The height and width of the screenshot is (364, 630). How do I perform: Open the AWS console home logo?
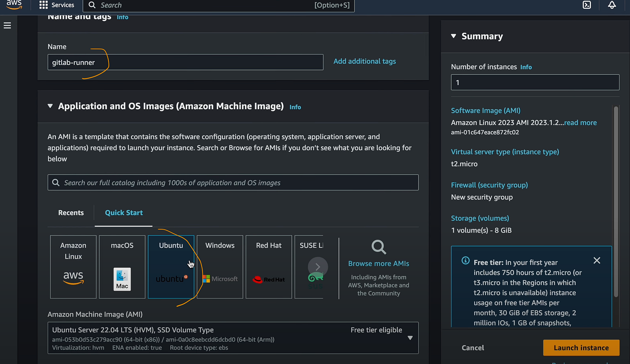point(14,5)
